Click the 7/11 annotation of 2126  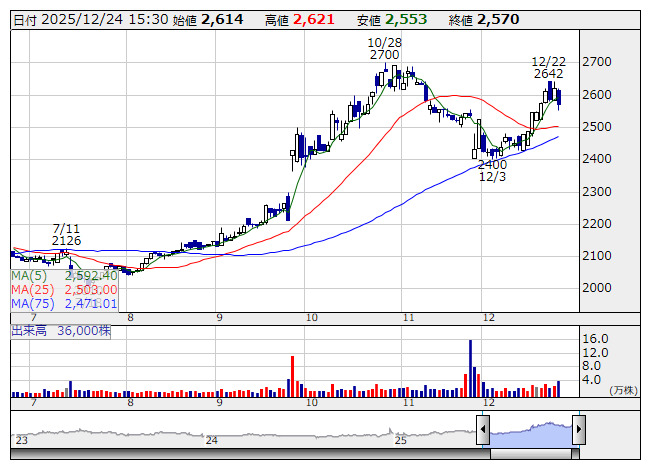tap(67, 234)
